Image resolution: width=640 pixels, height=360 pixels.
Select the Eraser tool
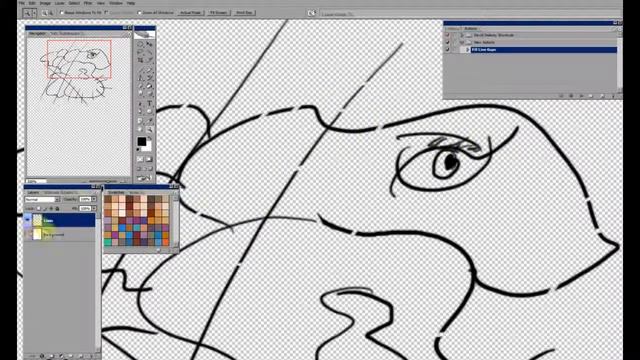coord(140,86)
